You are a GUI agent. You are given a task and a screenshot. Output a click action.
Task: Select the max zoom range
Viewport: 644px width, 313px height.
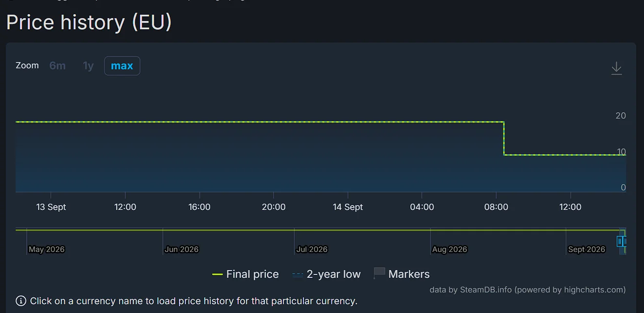(x=122, y=66)
